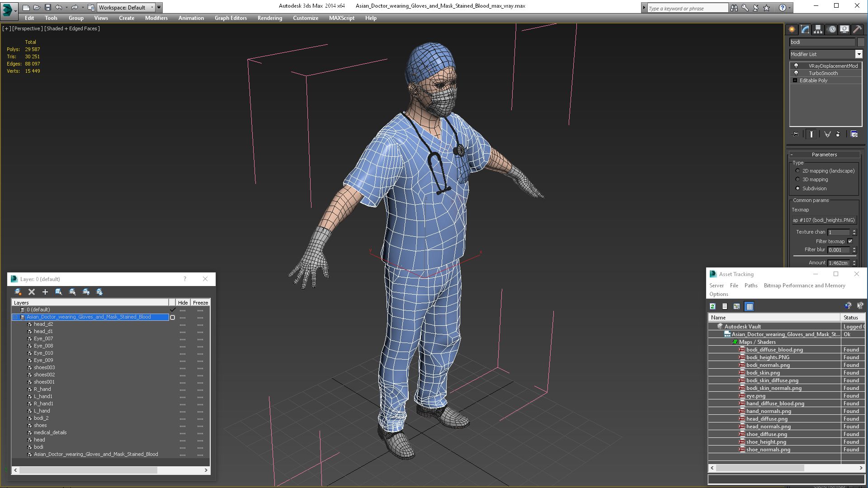Viewport: 868px width, 488px height.
Task: Click Delete layer X icon
Action: click(x=32, y=292)
